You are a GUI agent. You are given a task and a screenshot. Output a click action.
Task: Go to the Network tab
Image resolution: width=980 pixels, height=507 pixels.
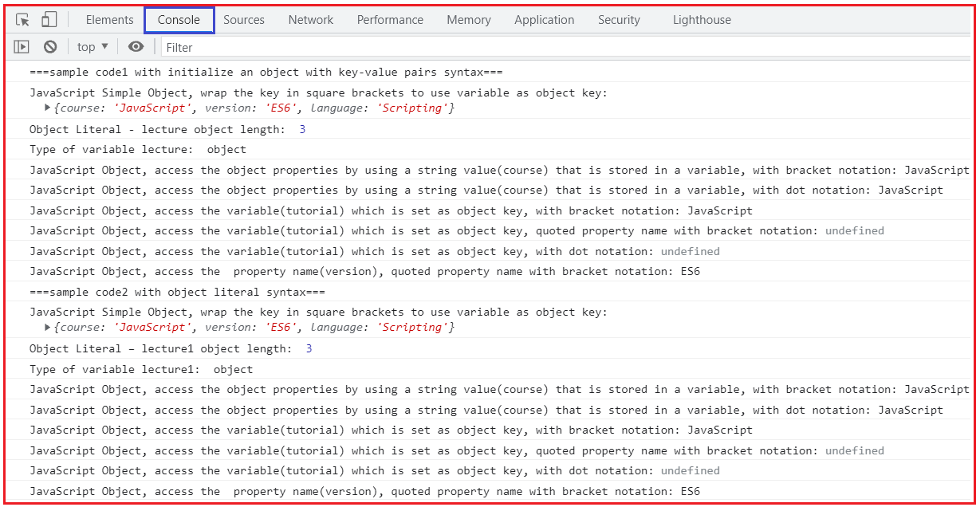[311, 20]
